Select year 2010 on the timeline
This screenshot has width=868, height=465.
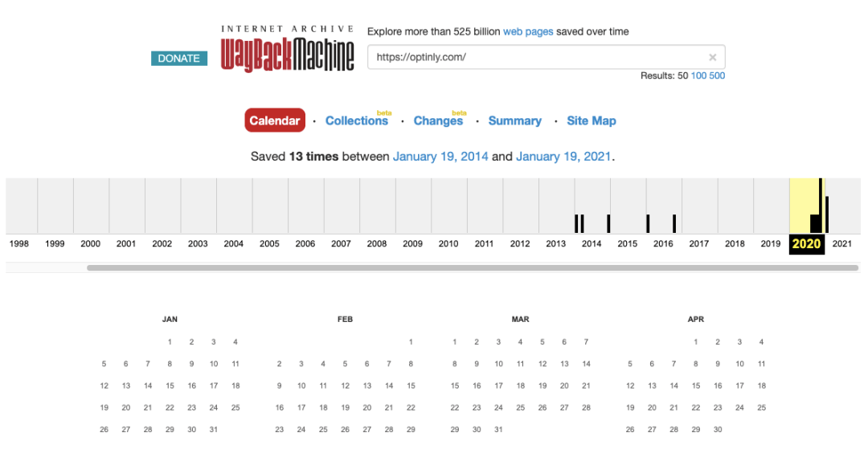tap(448, 243)
